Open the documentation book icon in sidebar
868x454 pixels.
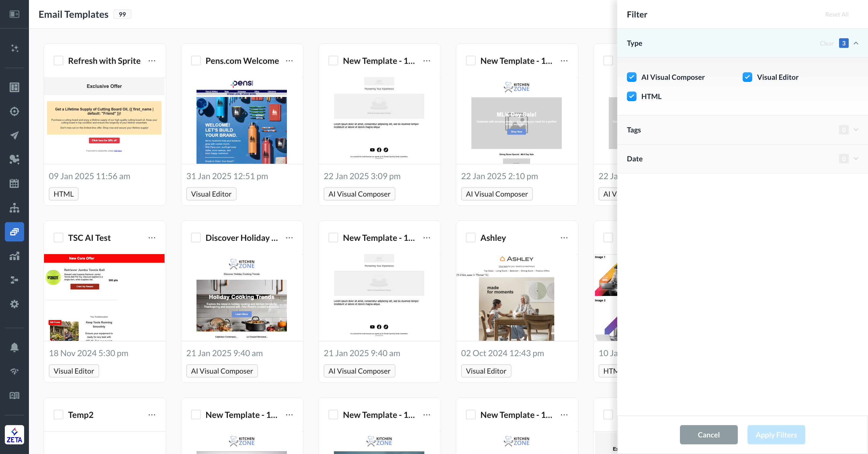coord(14,395)
